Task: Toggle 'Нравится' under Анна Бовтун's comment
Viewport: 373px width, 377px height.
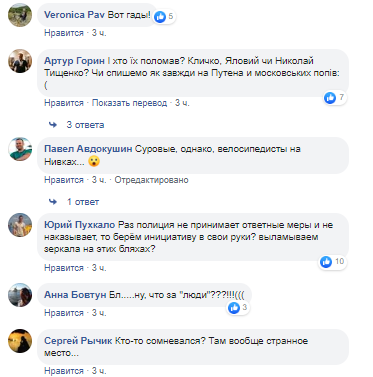Action: tap(64, 313)
